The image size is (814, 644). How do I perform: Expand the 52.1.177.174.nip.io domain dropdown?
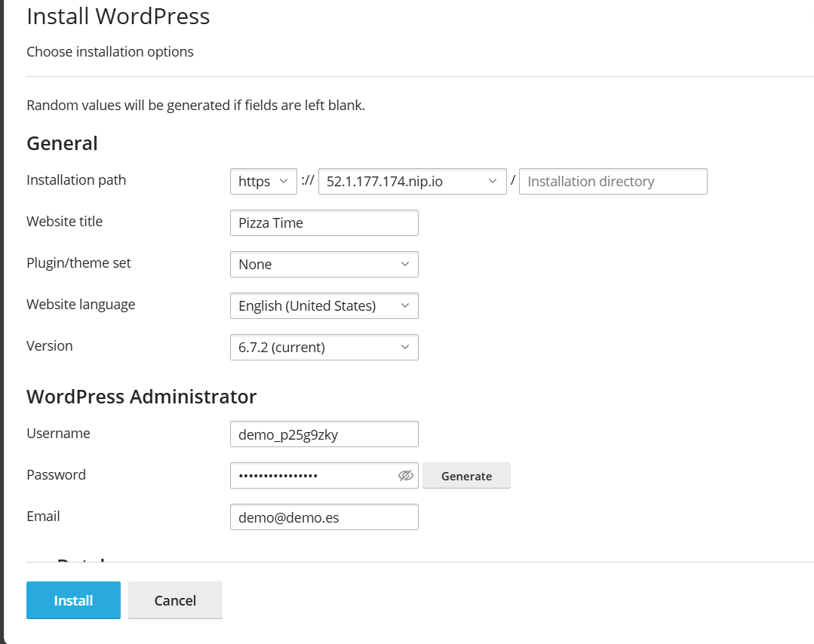point(412,182)
